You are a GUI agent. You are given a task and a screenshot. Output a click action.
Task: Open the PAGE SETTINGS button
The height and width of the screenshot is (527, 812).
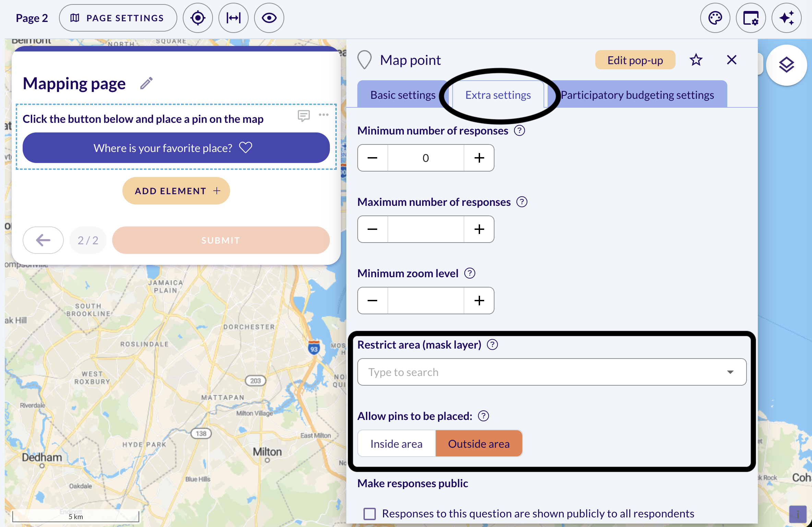point(118,18)
